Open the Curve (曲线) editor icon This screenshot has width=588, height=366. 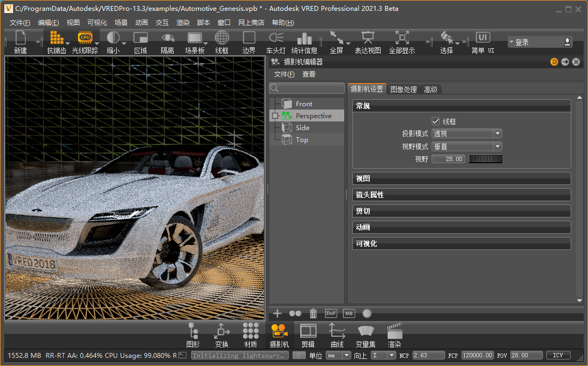pyautogui.click(x=337, y=331)
